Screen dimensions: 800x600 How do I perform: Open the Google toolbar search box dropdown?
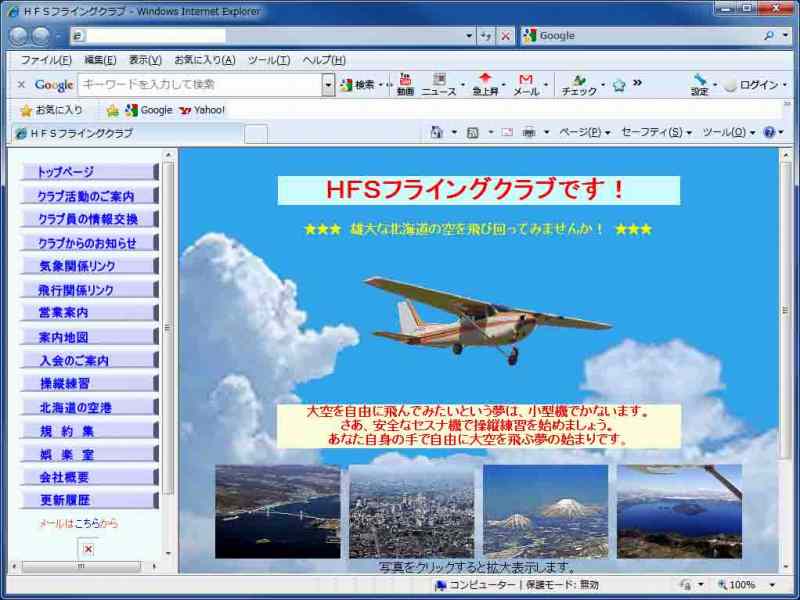[x=328, y=85]
